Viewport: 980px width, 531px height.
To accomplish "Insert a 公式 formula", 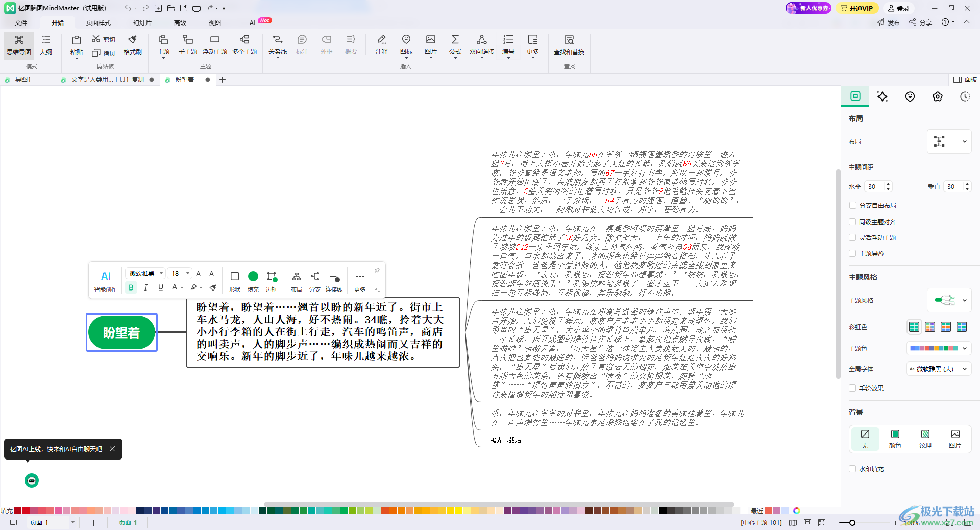I will [455, 45].
